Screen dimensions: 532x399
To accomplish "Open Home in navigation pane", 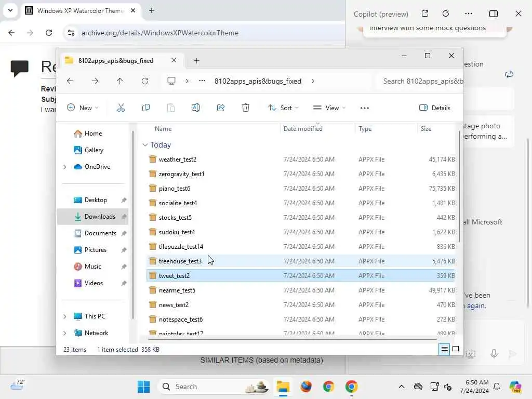I will click(93, 134).
